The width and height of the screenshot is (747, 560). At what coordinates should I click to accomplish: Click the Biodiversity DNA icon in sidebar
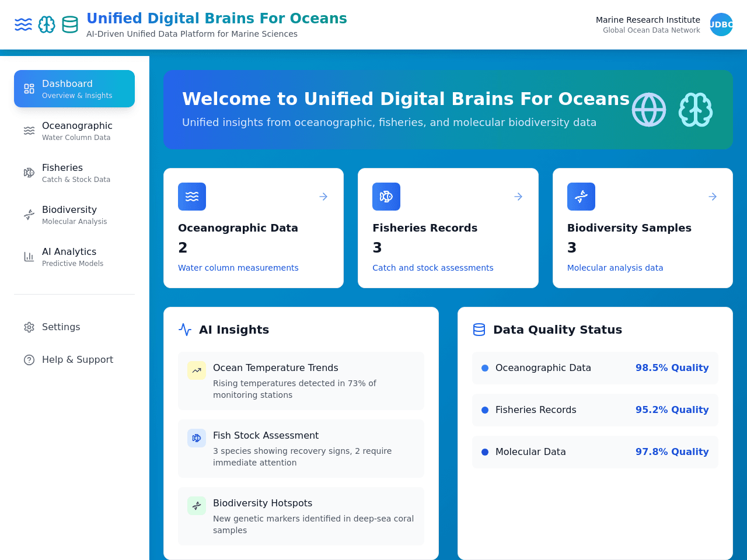point(29,215)
